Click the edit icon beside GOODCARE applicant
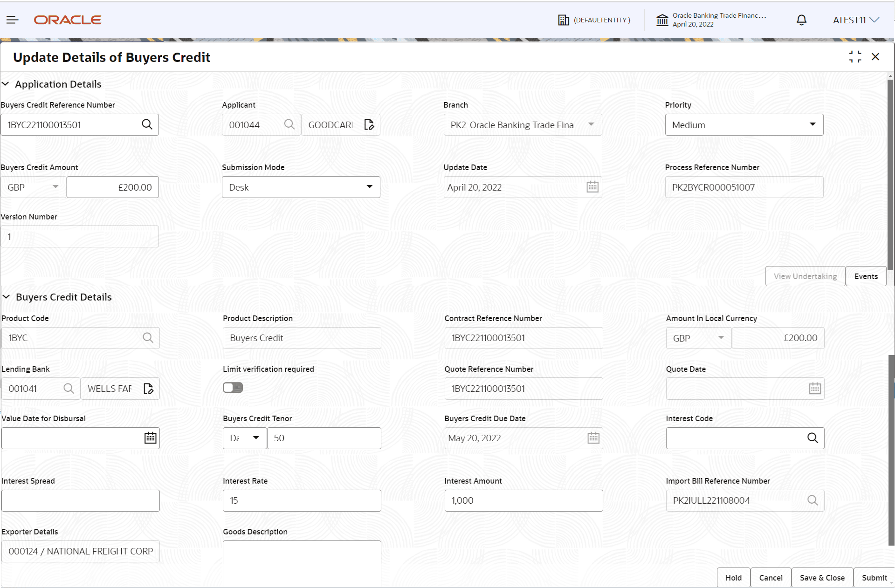This screenshot has width=895, height=588. pyautogui.click(x=369, y=124)
